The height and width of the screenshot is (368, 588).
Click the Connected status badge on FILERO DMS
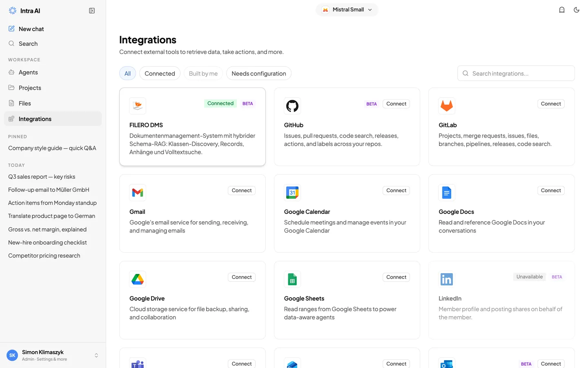[x=220, y=103]
